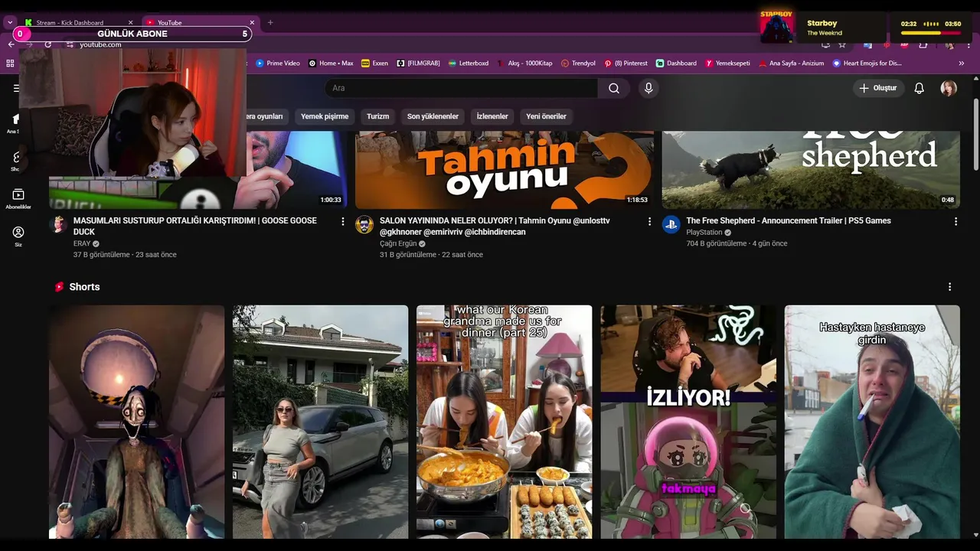This screenshot has height=551, width=980.
Task: Start voice search with the microphone icon
Action: click(x=648, y=88)
